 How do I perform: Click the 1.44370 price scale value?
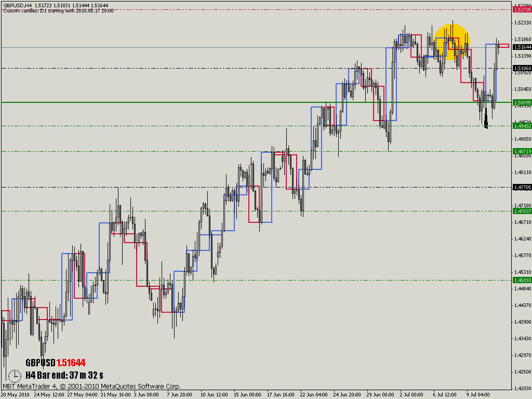click(x=523, y=305)
